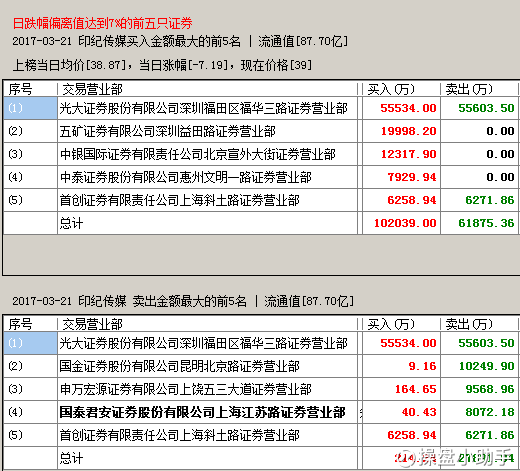The width and height of the screenshot is (520, 471).
Task: Select highlighted 光大证券 row in sell table
Action: (x=261, y=343)
